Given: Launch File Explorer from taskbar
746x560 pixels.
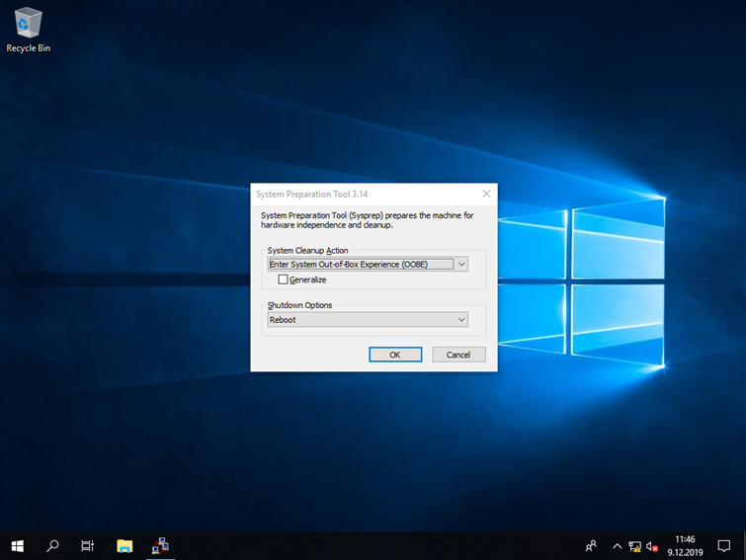Looking at the screenshot, I should pyautogui.click(x=124, y=546).
